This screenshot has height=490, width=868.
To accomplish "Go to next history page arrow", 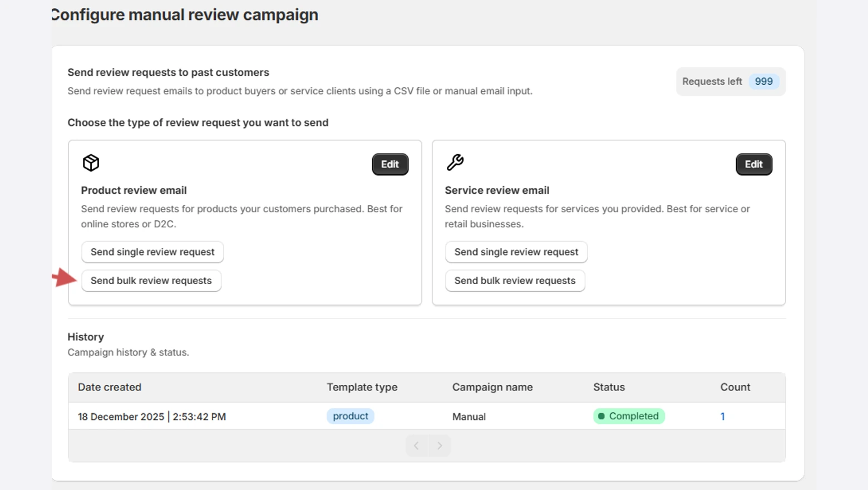I will (440, 445).
